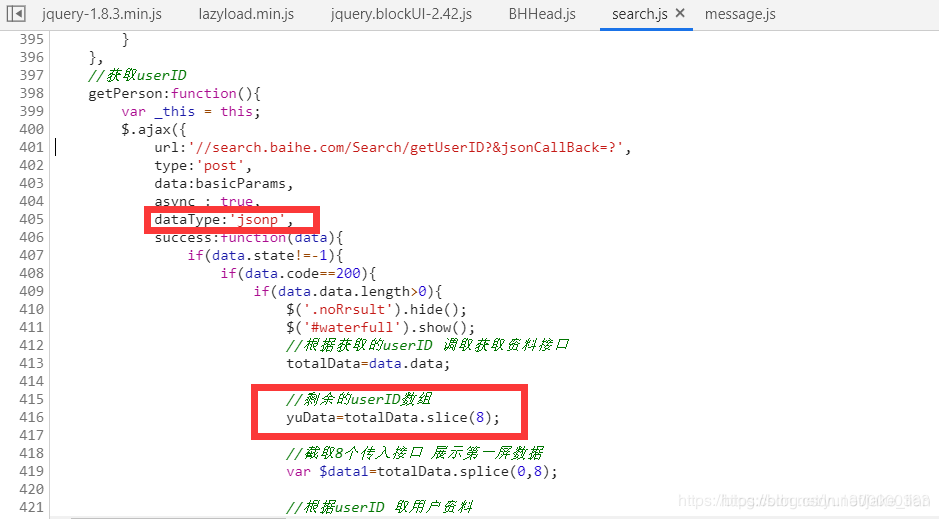
Task: Click the if(data.code==200){ condition
Action: pyautogui.click(x=298, y=274)
